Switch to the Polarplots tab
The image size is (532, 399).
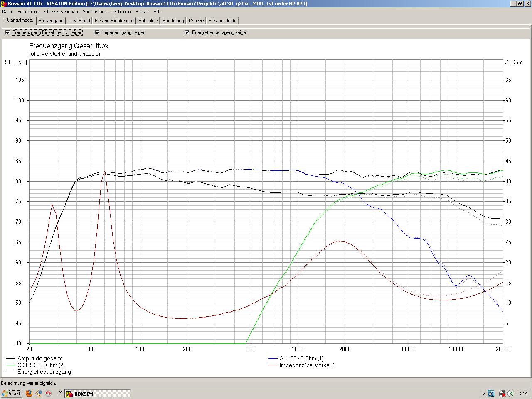point(148,21)
